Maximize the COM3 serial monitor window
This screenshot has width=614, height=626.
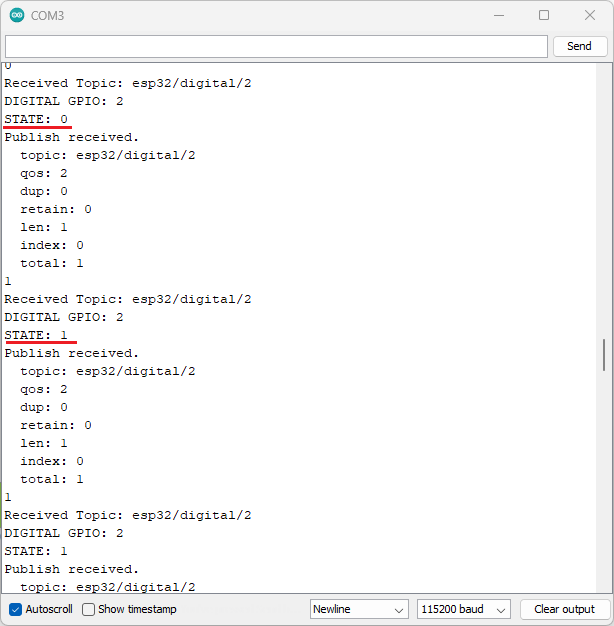[x=544, y=16]
